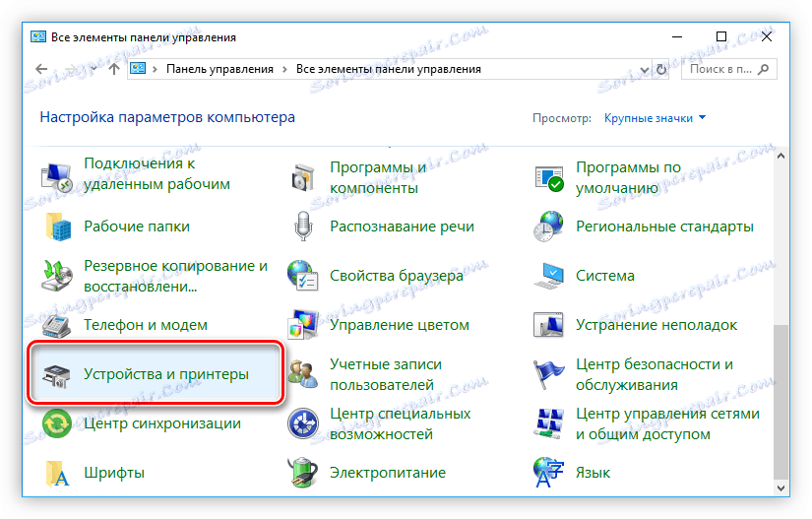Image resolution: width=812 pixels, height=519 pixels.
Task: Open the Учетные записи пользователей users icon
Action: click(x=303, y=374)
